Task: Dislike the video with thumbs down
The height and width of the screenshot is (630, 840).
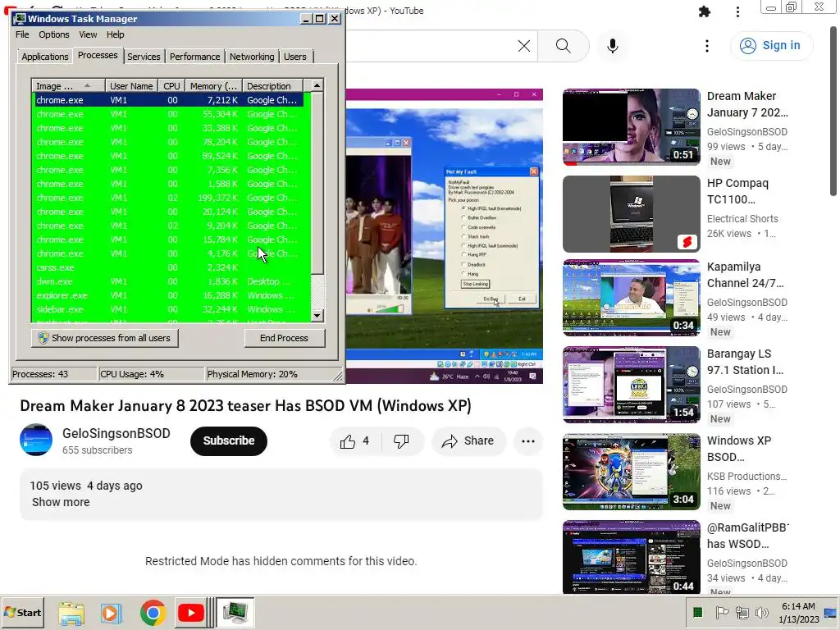Action: [x=401, y=441]
